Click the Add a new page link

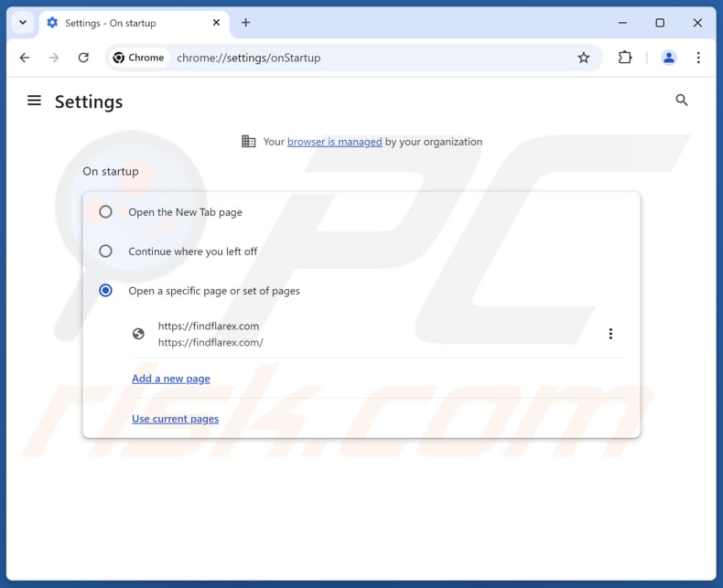pos(171,379)
